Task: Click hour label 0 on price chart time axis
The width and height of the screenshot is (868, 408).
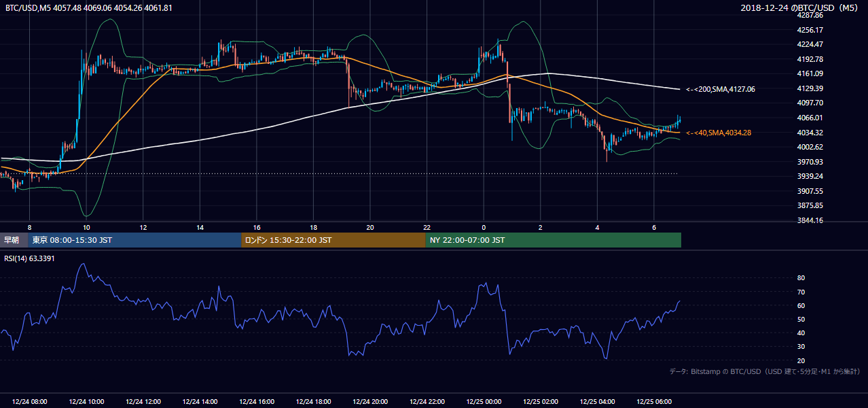Action: [x=484, y=227]
